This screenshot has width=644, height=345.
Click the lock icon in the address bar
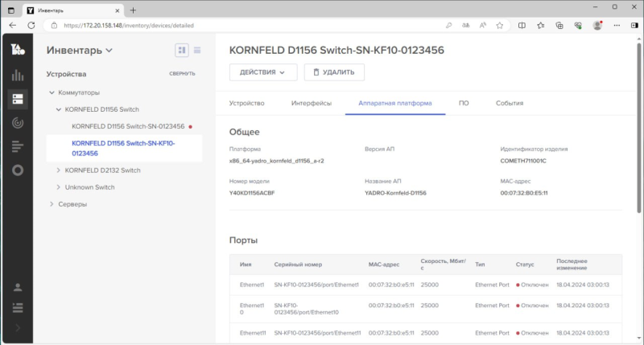click(54, 26)
